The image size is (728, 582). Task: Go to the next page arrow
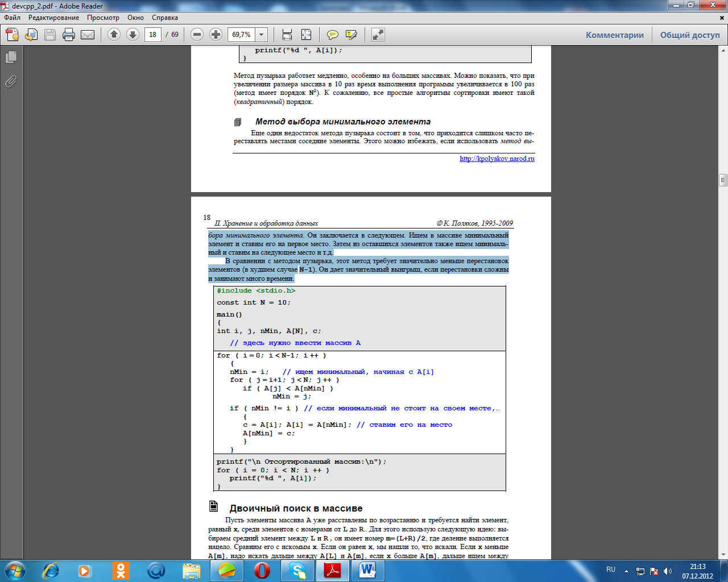tap(133, 35)
